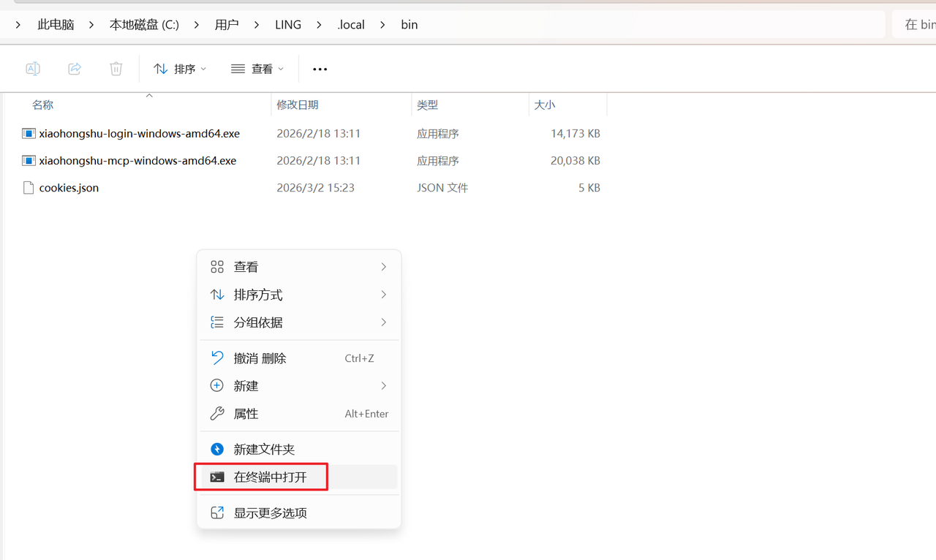Expand the chevron before 此电脑

(18, 25)
